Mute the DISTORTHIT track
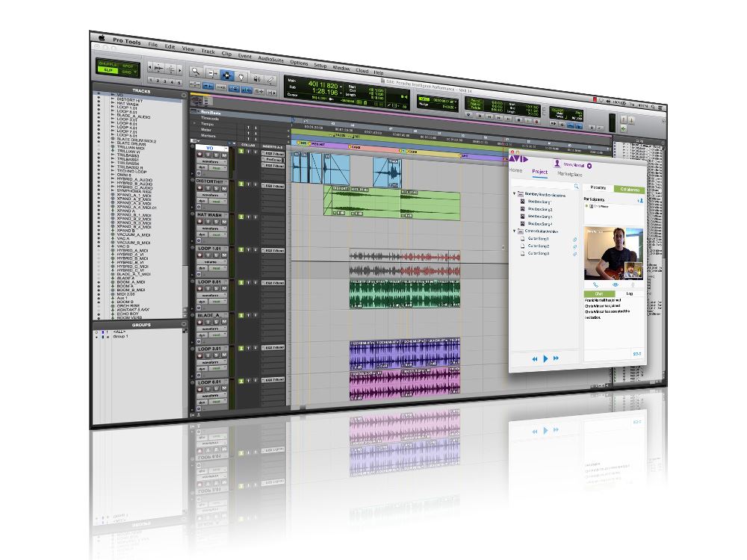Image resolution: width=747 pixels, height=560 pixels. pyautogui.click(x=224, y=189)
